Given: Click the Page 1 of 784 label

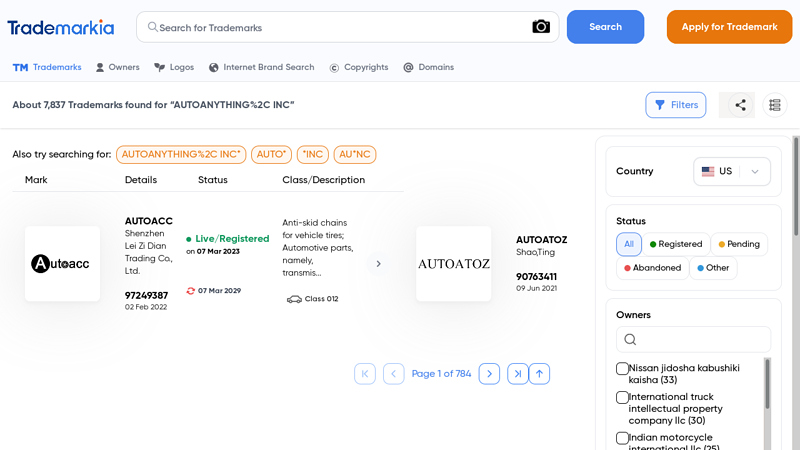Looking at the screenshot, I should pyautogui.click(x=441, y=374).
